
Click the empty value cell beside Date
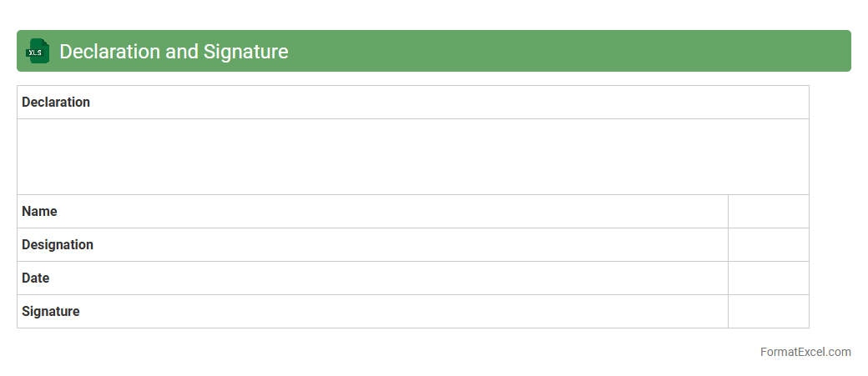pyautogui.click(x=768, y=278)
